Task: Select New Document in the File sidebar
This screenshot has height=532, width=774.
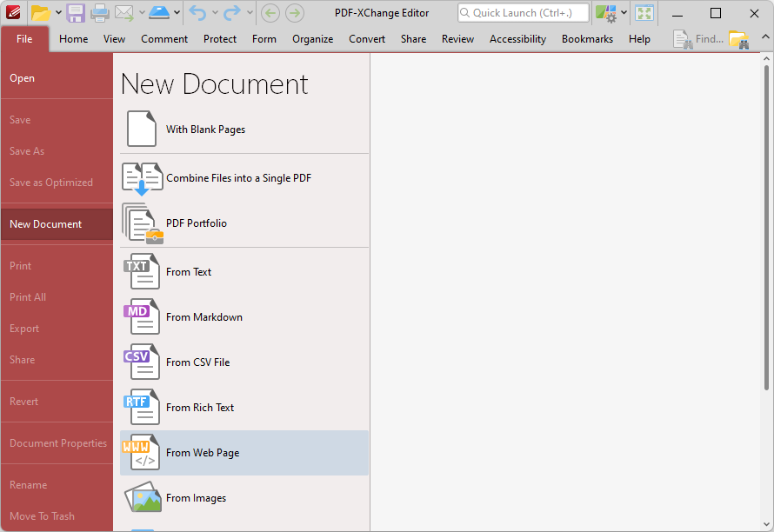Action: pyautogui.click(x=57, y=224)
